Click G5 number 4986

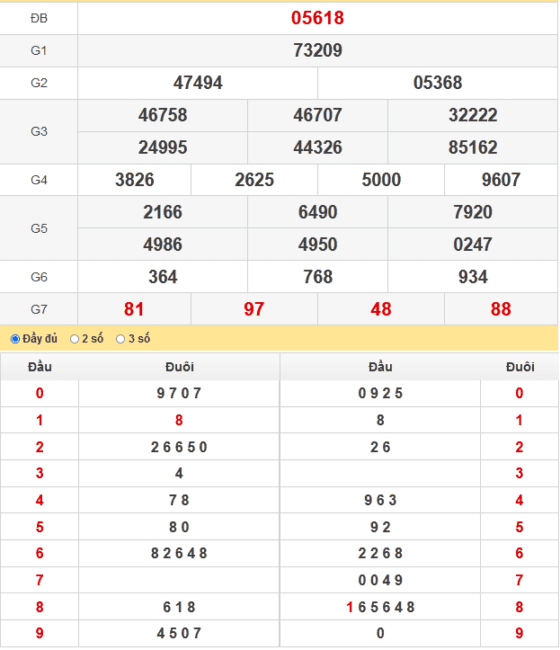point(162,244)
